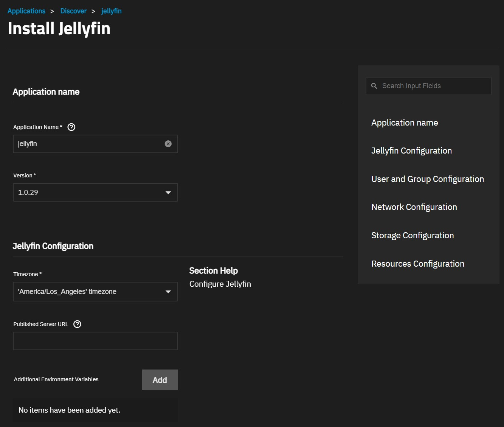Click the magnifier icon in Search Input Fields
504x427 pixels.
(374, 86)
